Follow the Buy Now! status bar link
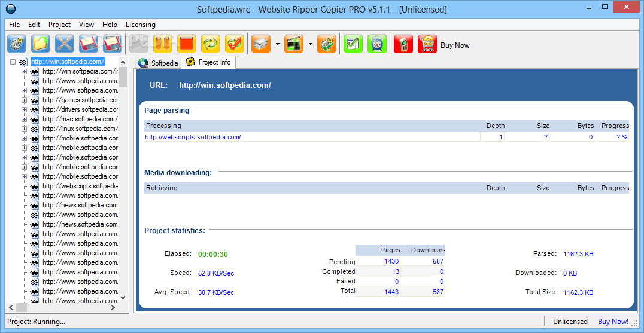644x333 pixels. (613, 322)
